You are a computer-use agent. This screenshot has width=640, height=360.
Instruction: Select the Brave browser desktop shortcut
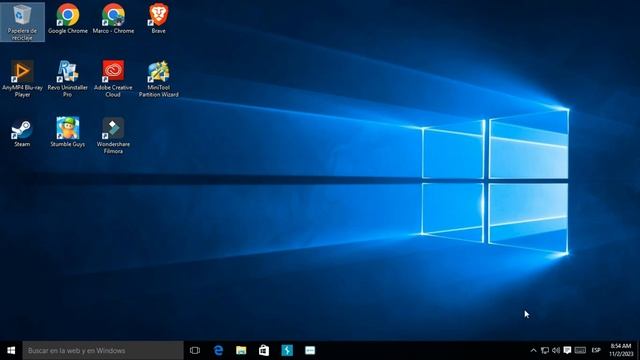pyautogui.click(x=158, y=19)
